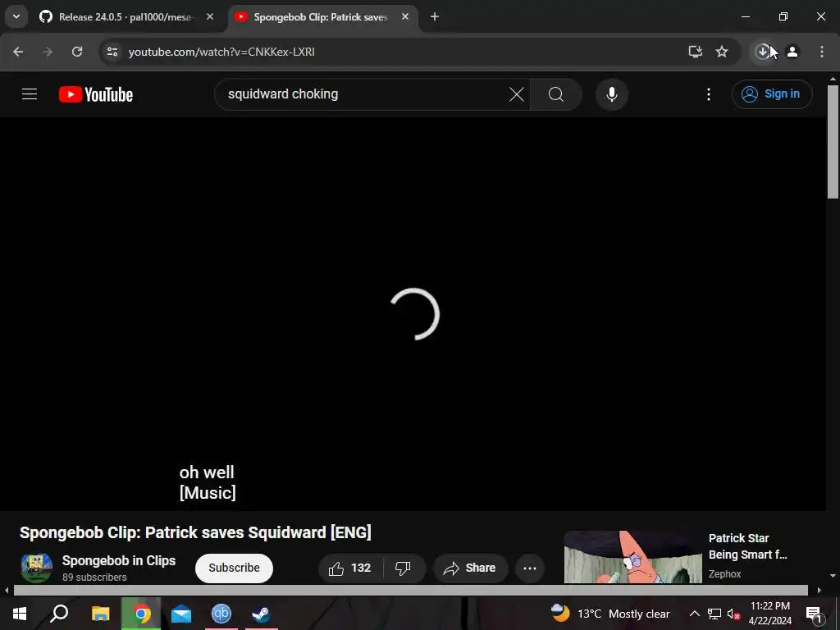840x630 pixels.
Task: Like the video with 132 likes
Action: [350, 568]
